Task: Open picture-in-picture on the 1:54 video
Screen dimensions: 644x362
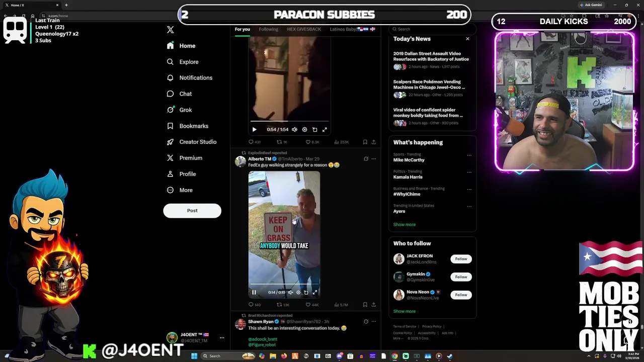Action: coord(314,130)
